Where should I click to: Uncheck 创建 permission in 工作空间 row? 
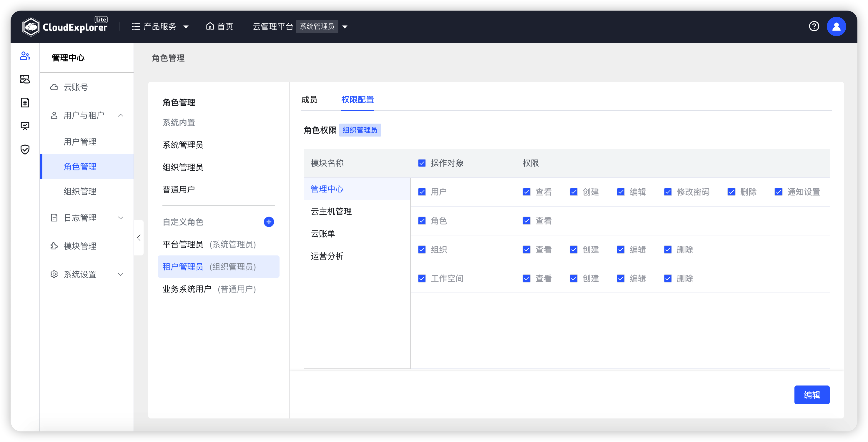(574, 279)
